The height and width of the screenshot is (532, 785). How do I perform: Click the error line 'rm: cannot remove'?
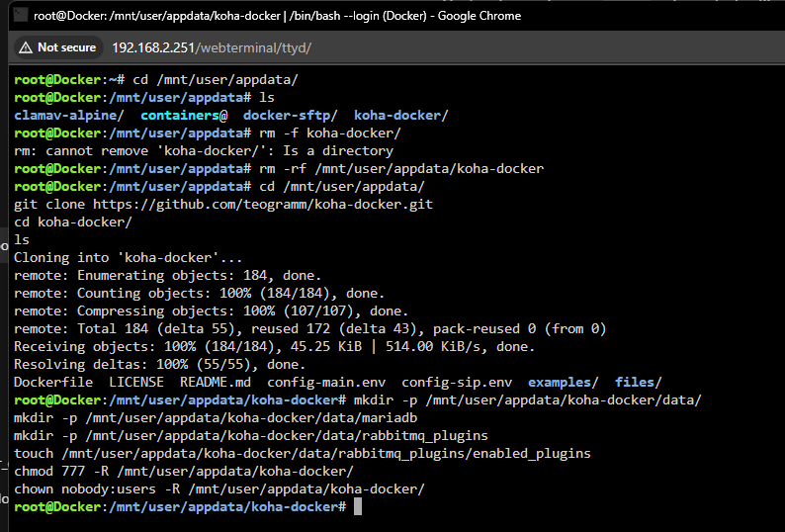(x=204, y=150)
